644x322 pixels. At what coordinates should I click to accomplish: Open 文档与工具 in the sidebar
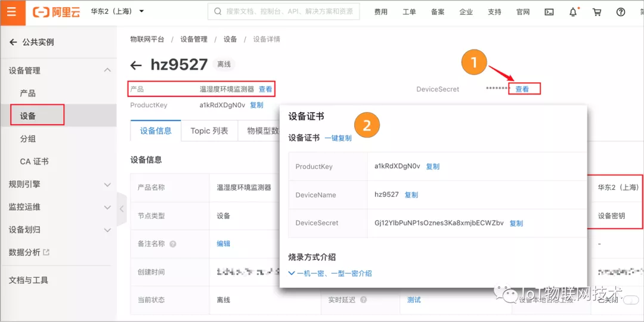click(x=29, y=280)
